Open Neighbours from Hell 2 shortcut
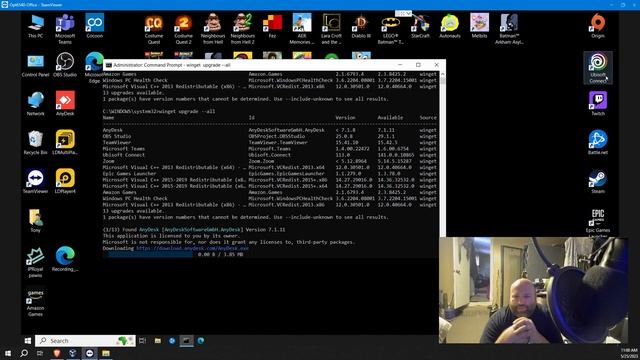The image size is (640, 360). click(242, 29)
